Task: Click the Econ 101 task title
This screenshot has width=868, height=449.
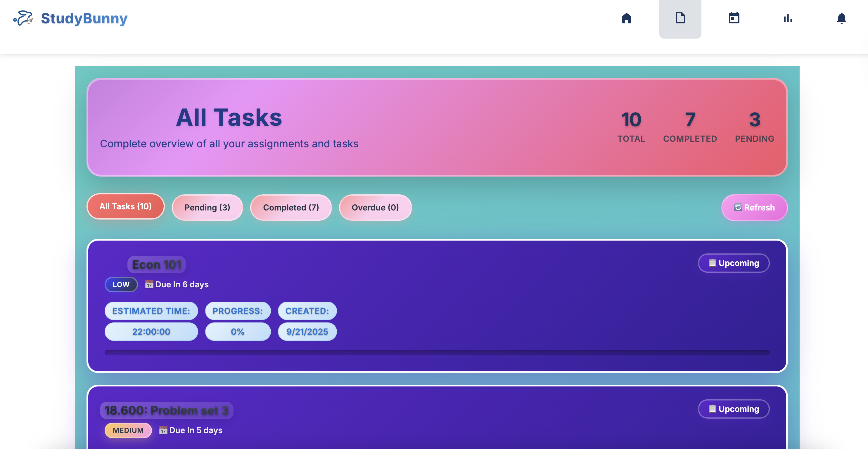Action: click(x=156, y=265)
